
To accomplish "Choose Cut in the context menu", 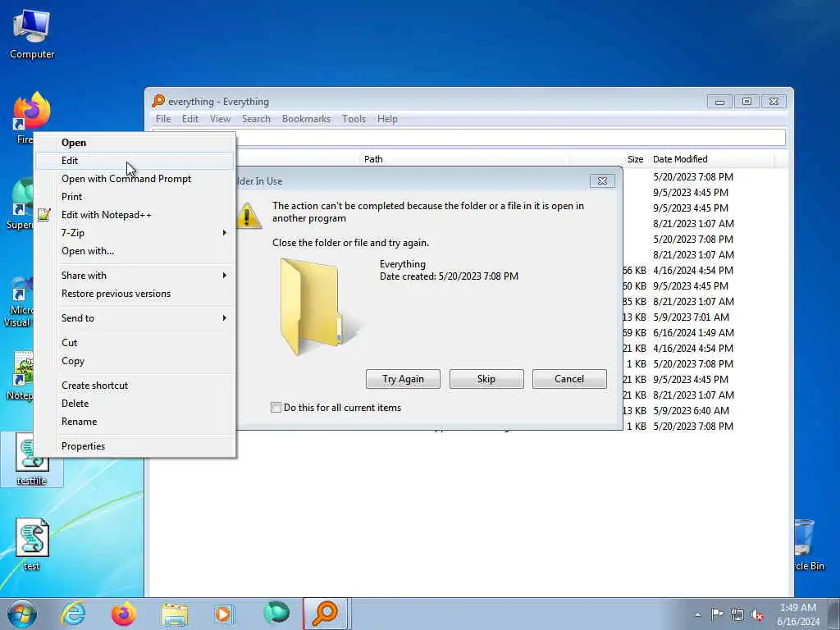I will point(135,343).
